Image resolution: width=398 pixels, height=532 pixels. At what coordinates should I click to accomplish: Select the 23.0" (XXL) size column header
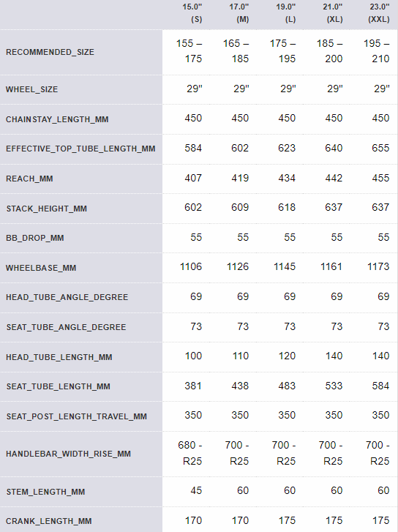(x=379, y=13)
